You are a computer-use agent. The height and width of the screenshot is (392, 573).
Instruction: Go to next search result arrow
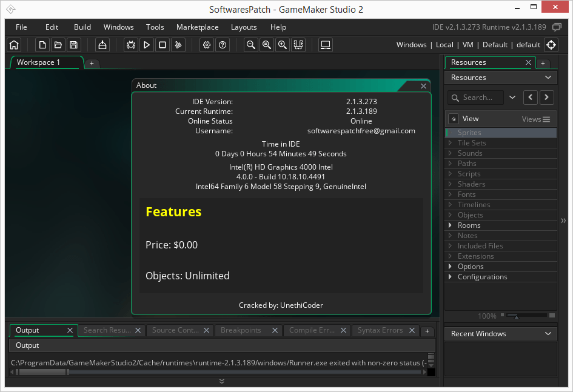pyautogui.click(x=546, y=98)
